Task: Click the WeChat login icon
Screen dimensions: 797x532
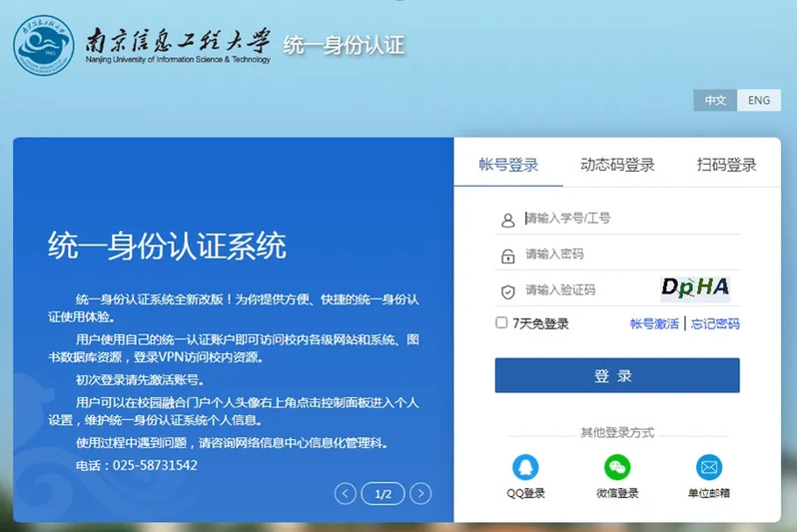Action: click(617, 467)
